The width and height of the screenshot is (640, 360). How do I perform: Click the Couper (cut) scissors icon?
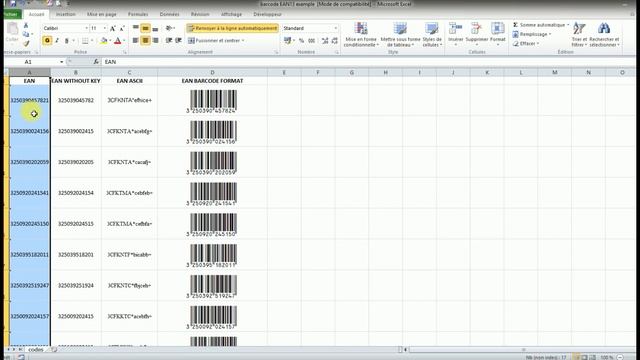[x=26, y=26]
